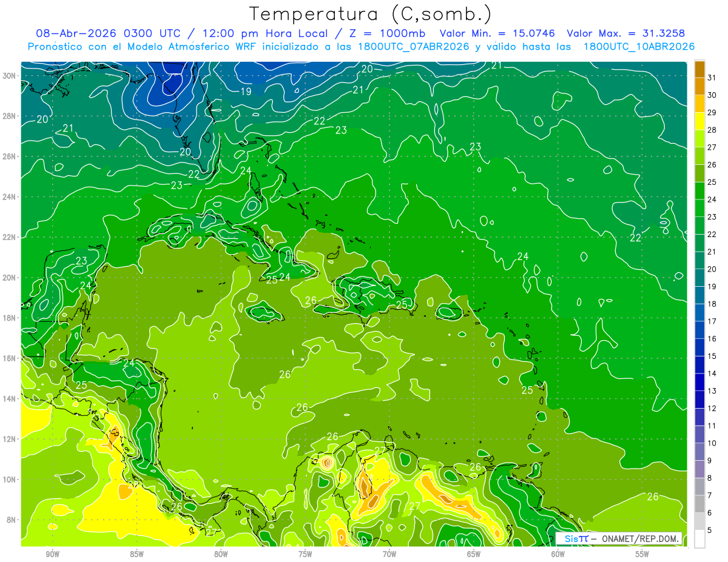Pick the dark orange legend color above 31
Image resolution: width=728 pixels, height=562 pixels.
coord(699,69)
